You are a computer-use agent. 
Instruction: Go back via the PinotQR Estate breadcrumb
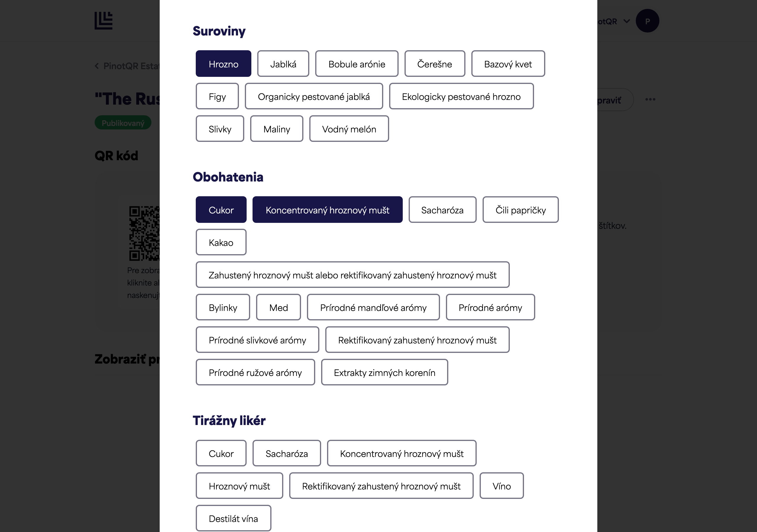127,66
